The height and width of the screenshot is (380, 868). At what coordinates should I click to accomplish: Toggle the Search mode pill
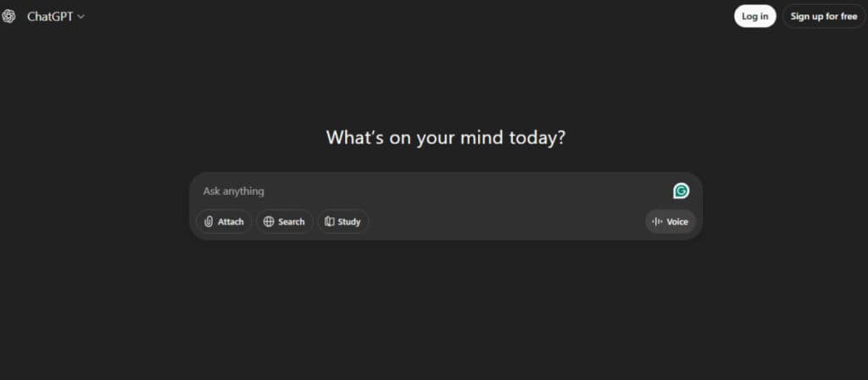285,221
